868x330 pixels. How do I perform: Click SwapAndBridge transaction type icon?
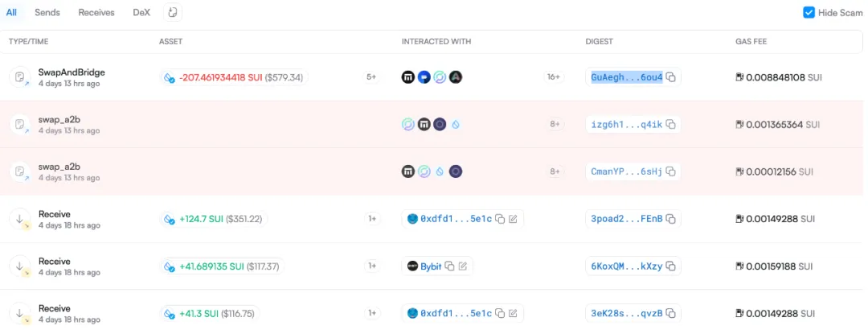coord(18,77)
